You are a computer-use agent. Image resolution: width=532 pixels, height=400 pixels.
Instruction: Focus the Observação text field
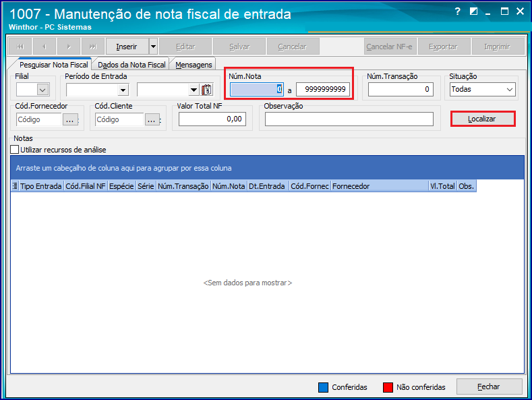pyautogui.click(x=349, y=119)
